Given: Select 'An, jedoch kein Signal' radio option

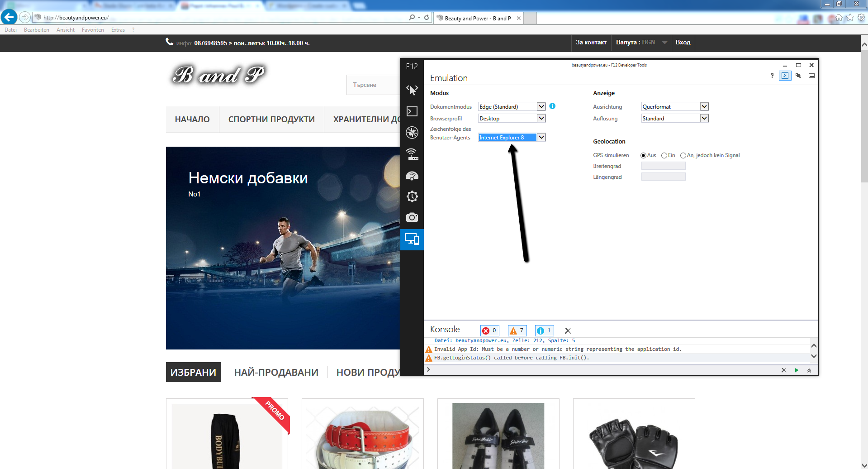Looking at the screenshot, I should point(683,155).
